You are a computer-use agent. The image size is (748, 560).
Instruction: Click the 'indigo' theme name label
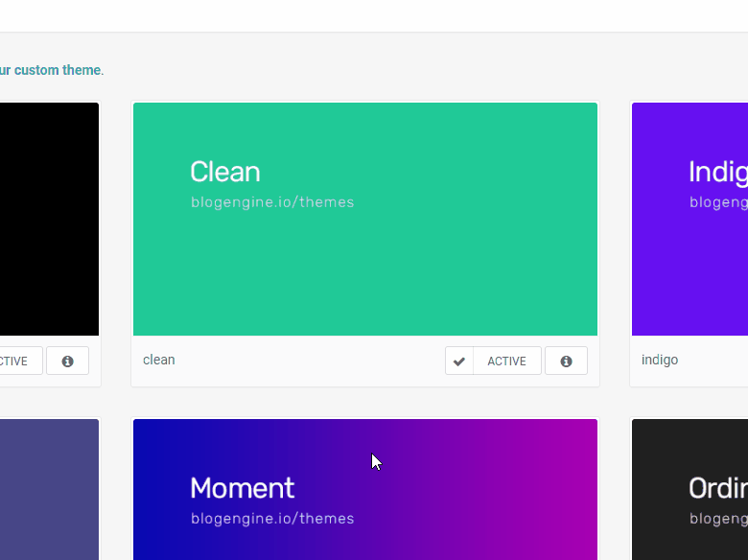coord(659,360)
